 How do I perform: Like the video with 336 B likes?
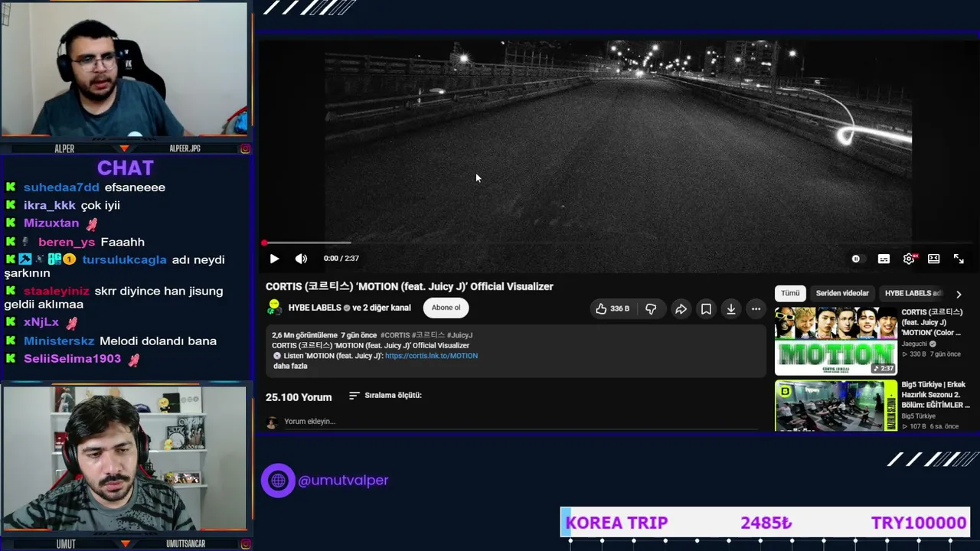(x=612, y=308)
